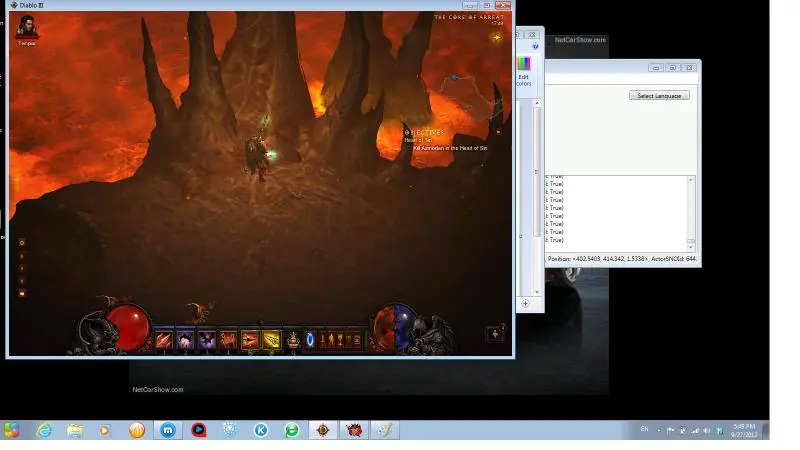Click the log list scrollbar down arrow
800x450 pixels.
(690, 242)
